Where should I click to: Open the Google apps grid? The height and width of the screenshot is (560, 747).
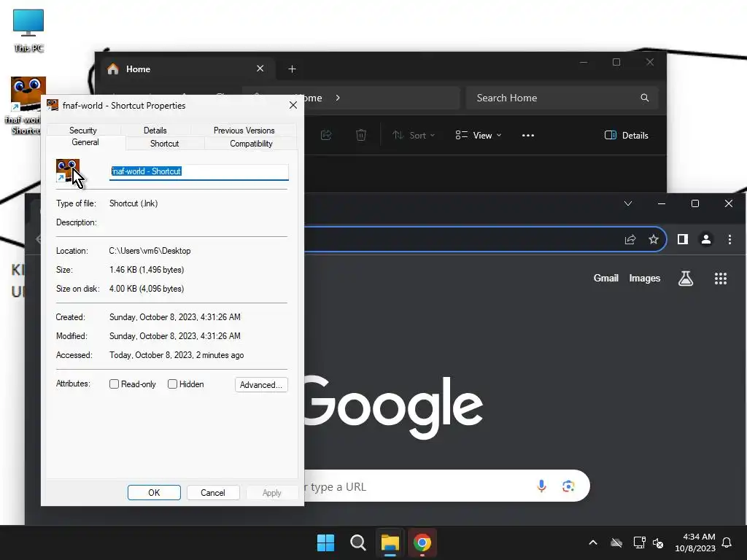(x=721, y=279)
